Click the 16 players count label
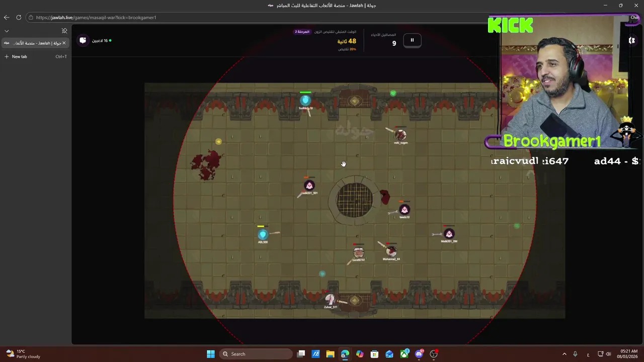Screen dimensions: 644x362 pyautogui.click(x=100, y=40)
